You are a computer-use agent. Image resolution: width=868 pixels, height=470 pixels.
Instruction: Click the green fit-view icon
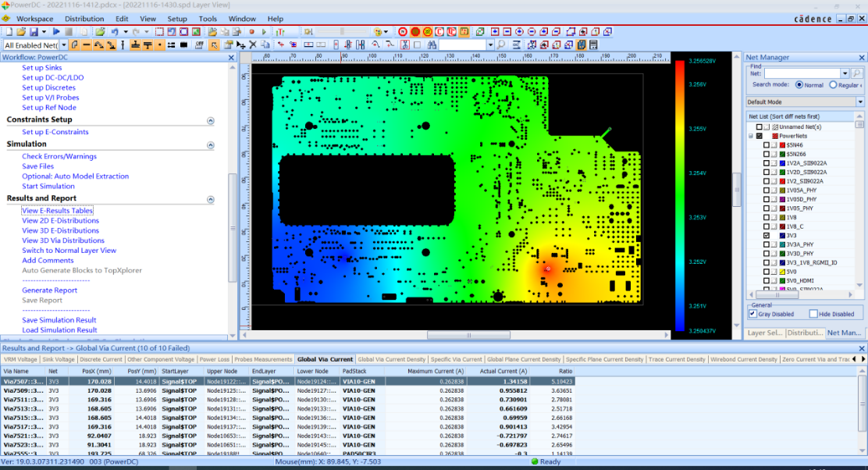point(196,31)
